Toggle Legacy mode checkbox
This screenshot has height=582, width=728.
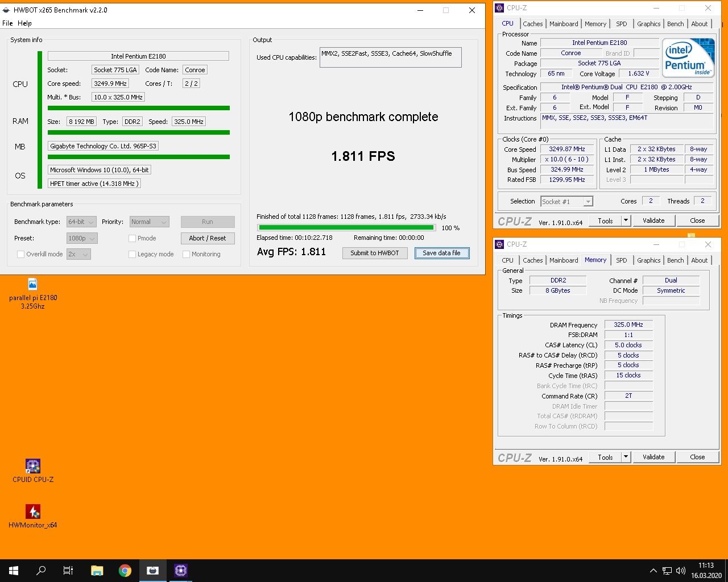pos(132,254)
